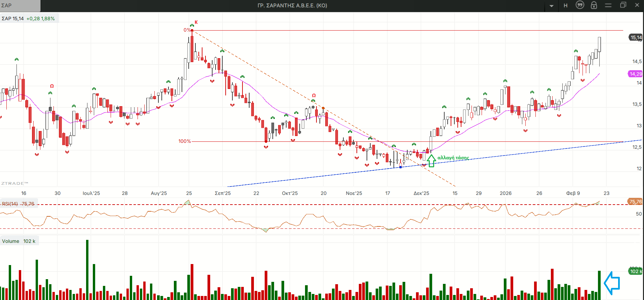
Task: Click the H timeframe button
Action: point(566,5)
